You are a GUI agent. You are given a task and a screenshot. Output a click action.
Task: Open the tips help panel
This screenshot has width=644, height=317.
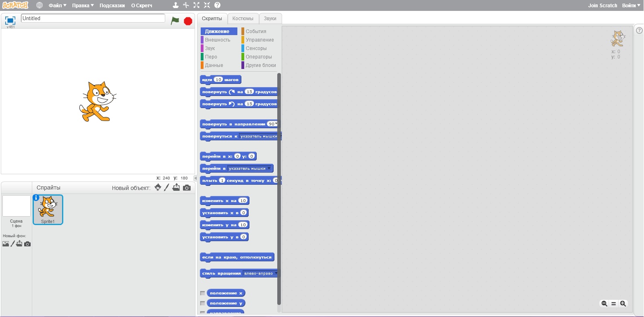(x=639, y=31)
